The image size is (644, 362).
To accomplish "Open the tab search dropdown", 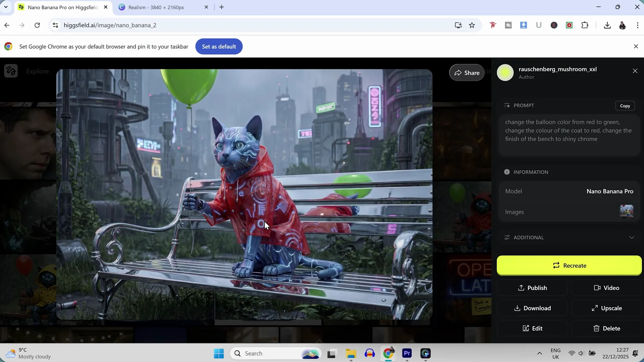I will click(6, 7).
